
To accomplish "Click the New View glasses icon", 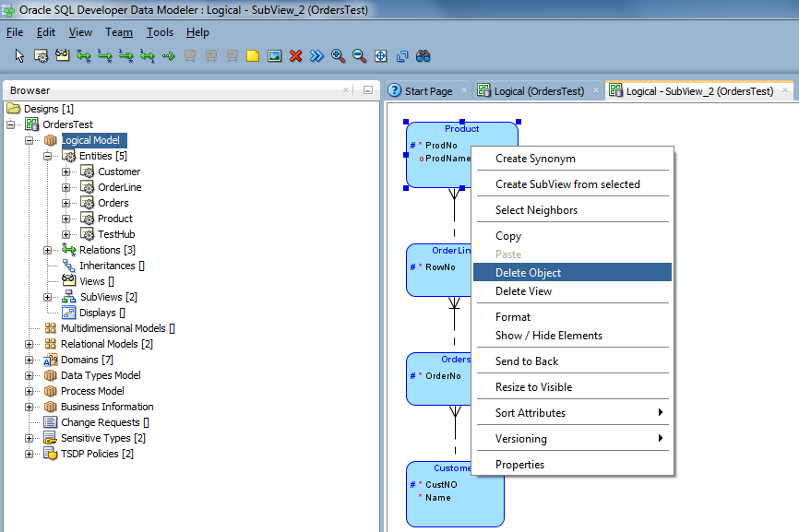I will (62, 55).
